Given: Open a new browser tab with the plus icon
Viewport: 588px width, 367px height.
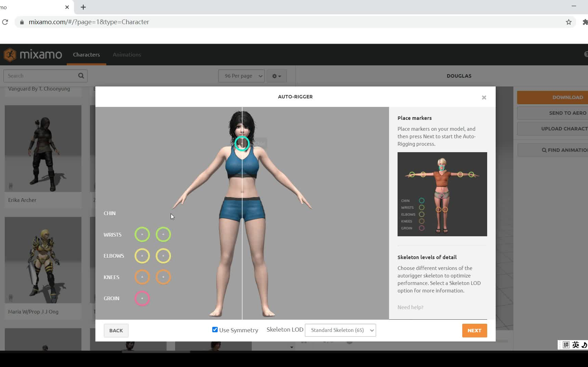Looking at the screenshot, I should point(83,7).
